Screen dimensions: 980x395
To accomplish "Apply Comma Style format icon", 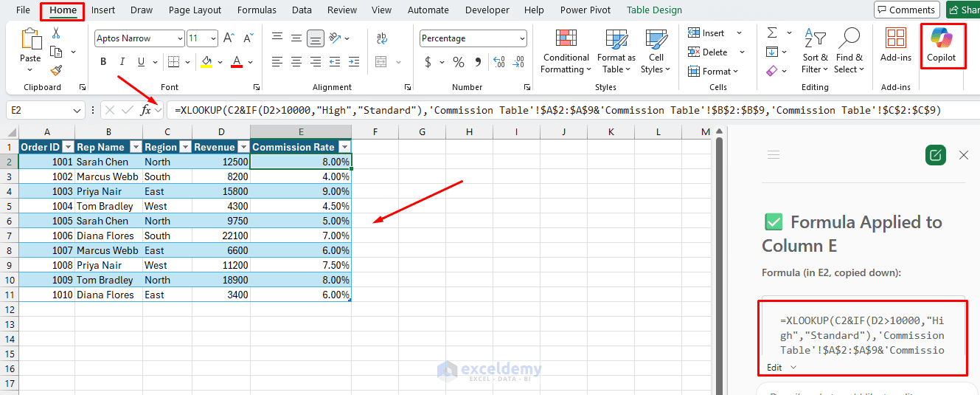I will (478, 62).
